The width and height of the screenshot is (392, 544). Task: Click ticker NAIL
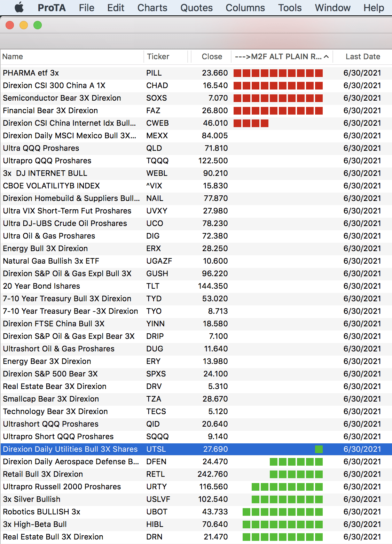(155, 198)
